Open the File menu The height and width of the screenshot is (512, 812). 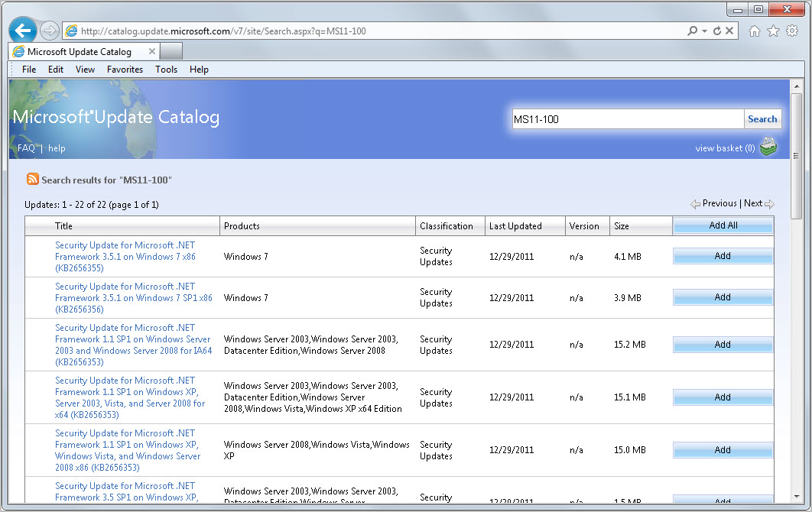pyautogui.click(x=29, y=70)
